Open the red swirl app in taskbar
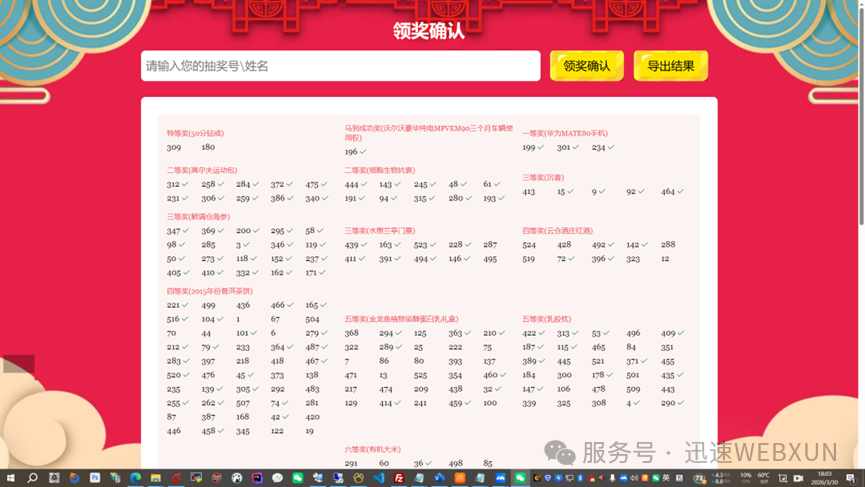Screen dimensions: 865x487 click(176, 478)
